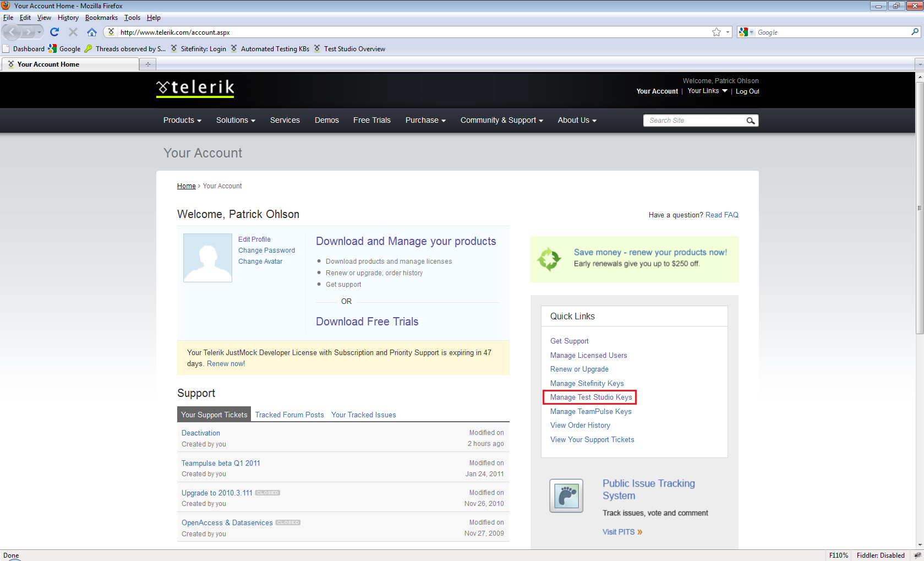Viewport: 924px width, 561px height.
Task: Open the address bar history dropdown arrow
Action: point(728,32)
